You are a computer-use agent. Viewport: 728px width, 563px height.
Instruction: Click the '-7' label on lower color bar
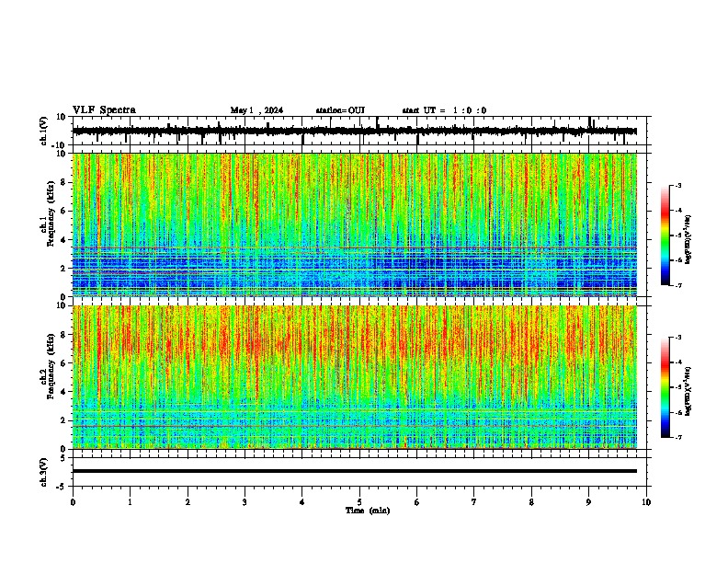click(678, 437)
